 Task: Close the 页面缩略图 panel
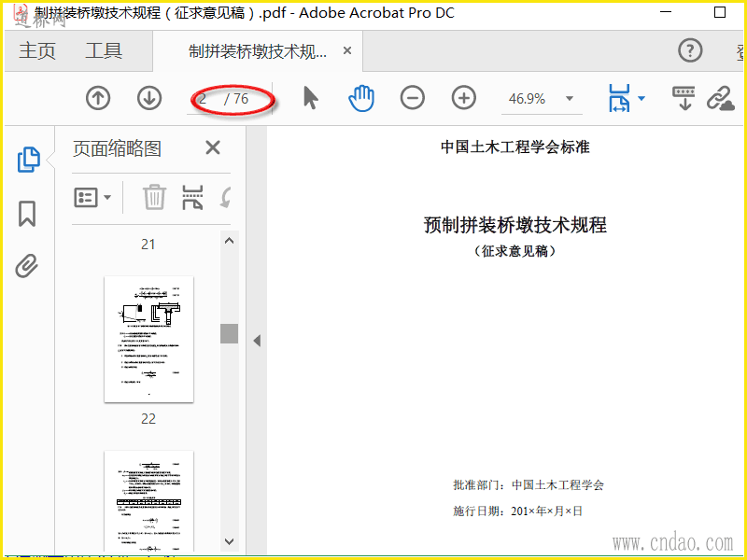coord(213,148)
